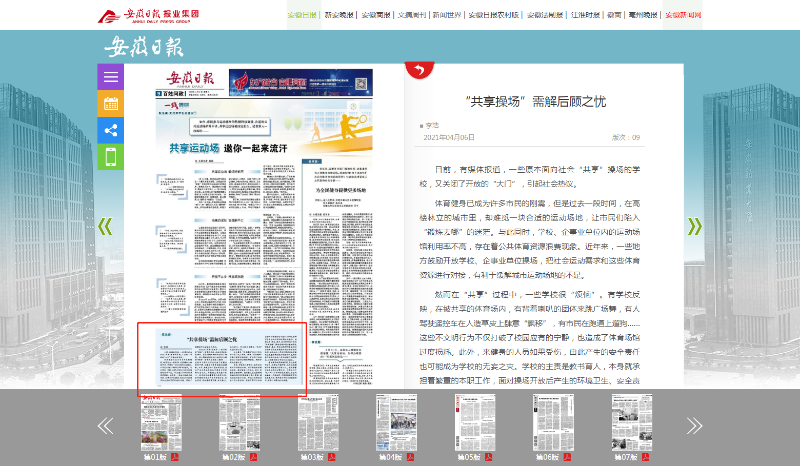Click the article title "共享操场"需解后顾之忧
The width and height of the screenshot is (800, 466).
(x=536, y=102)
